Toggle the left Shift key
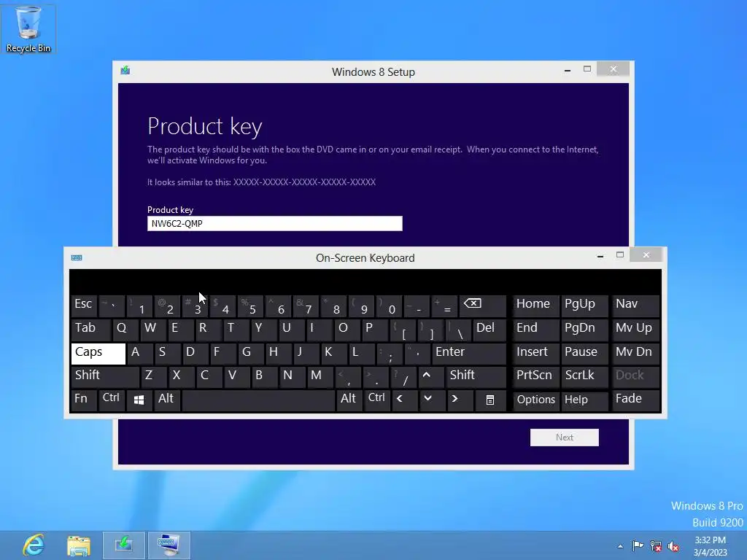This screenshot has width=747, height=560. tap(105, 376)
